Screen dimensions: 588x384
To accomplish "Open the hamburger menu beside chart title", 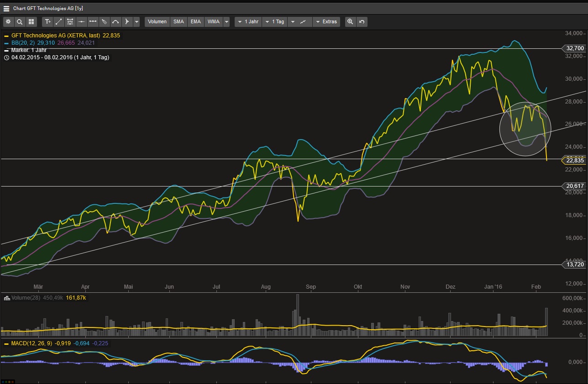I will tap(6, 8).
